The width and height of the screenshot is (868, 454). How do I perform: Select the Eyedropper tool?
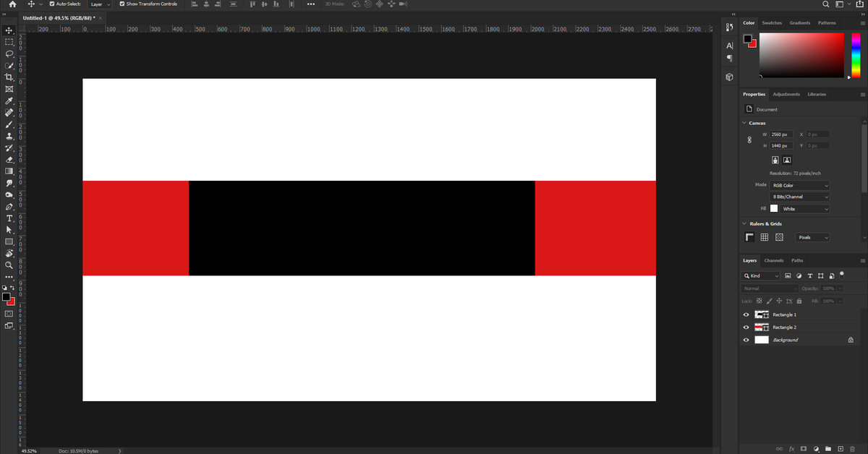coord(9,101)
